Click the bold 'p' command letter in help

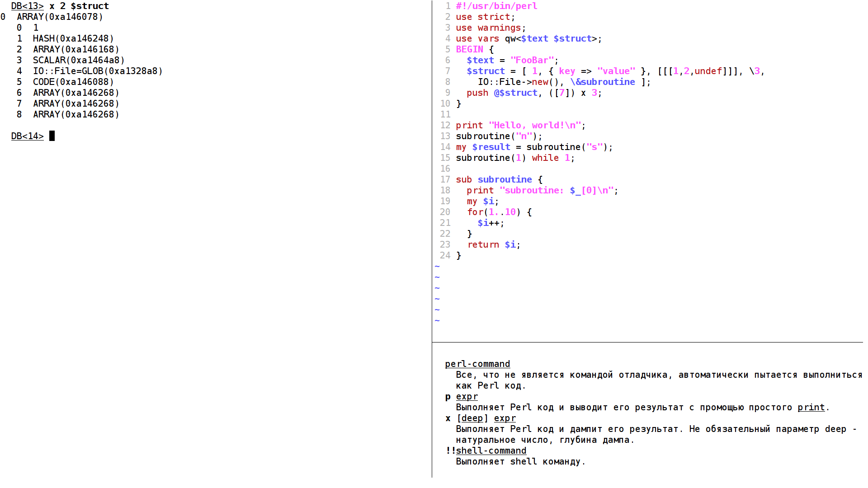pyautogui.click(x=448, y=396)
